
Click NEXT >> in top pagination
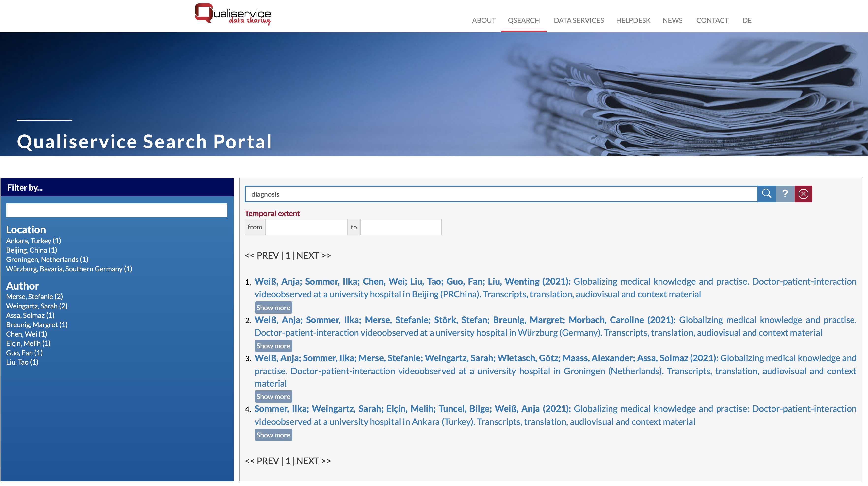click(313, 256)
